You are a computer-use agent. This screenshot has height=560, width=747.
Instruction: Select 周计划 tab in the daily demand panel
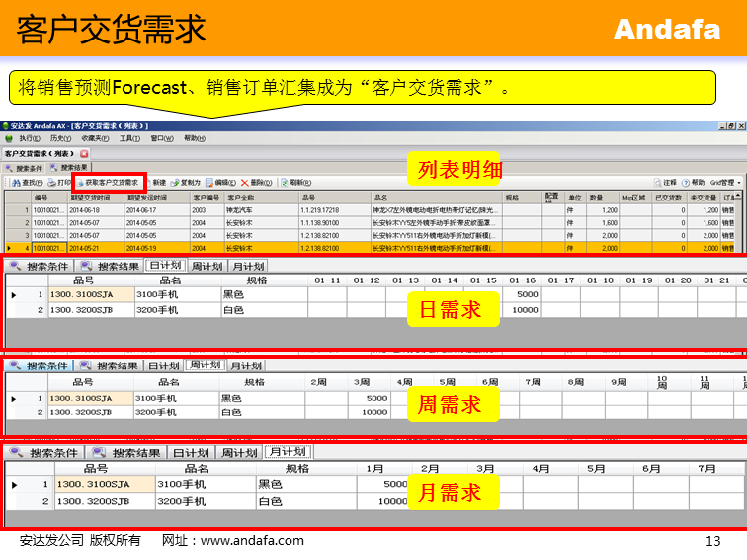click(207, 266)
